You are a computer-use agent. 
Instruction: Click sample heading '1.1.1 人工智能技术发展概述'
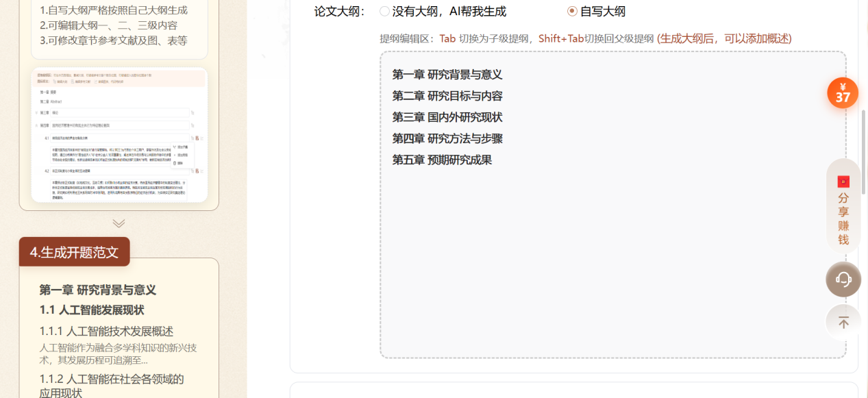[106, 332]
